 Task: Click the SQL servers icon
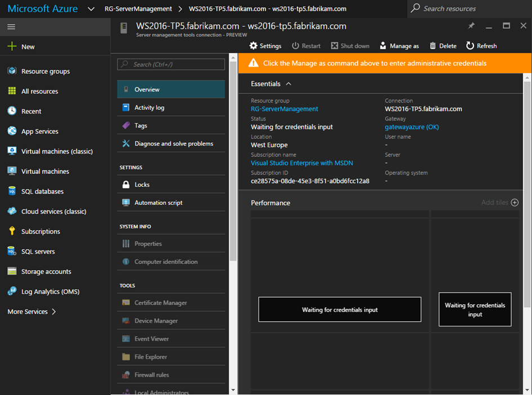12,251
